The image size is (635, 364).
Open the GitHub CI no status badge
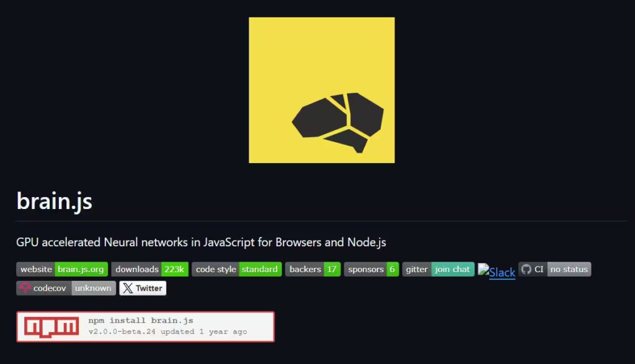[x=555, y=269]
